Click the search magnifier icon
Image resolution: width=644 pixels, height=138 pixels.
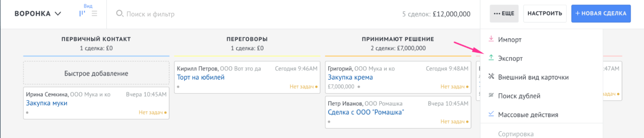[x=120, y=13]
